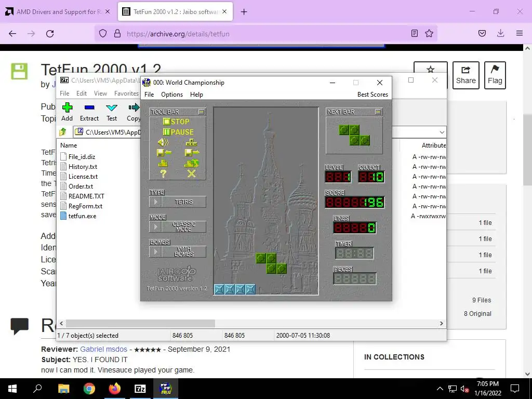Open the TetFun File menu
This screenshot has height=399, width=532.
click(149, 95)
